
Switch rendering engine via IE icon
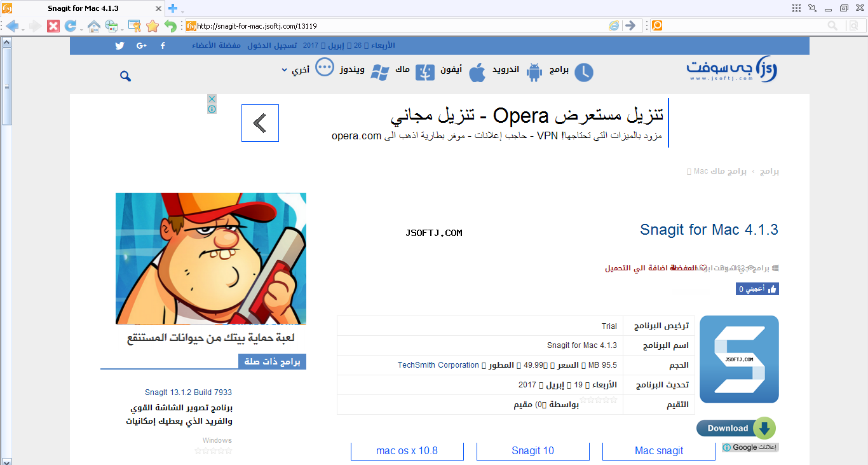(x=614, y=26)
